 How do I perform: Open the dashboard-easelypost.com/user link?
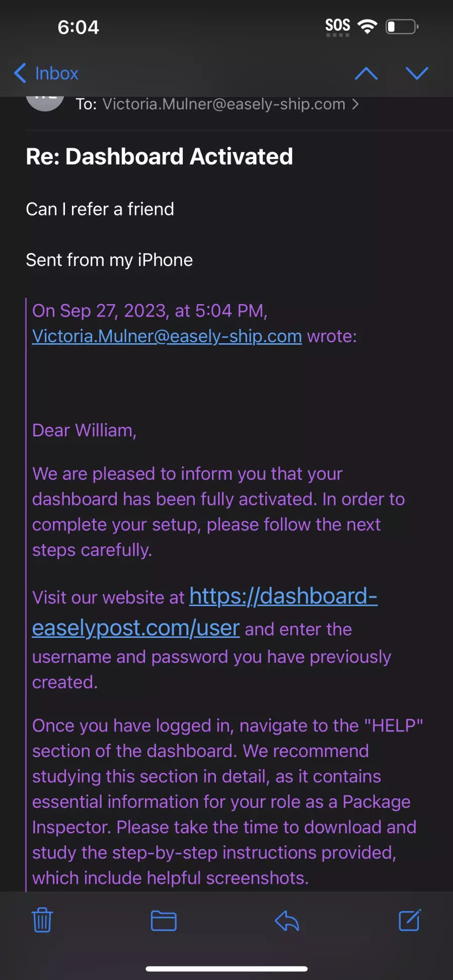click(205, 612)
